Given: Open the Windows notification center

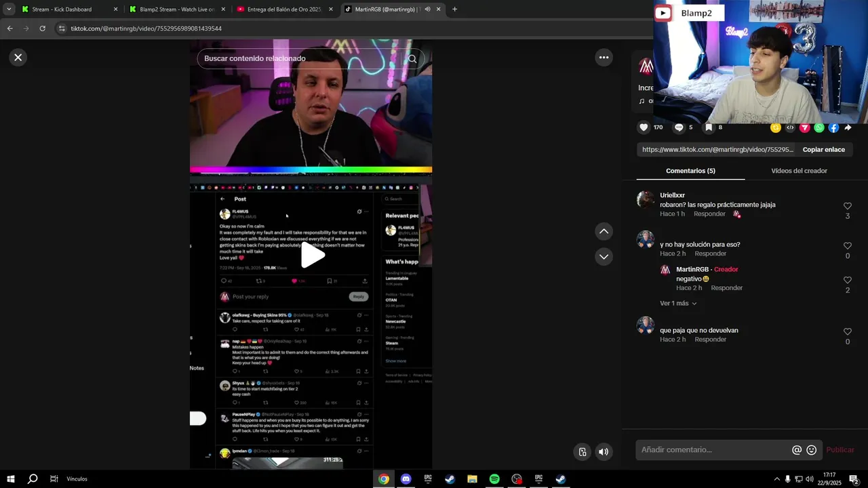Looking at the screenshot, I should pos(854,479).
